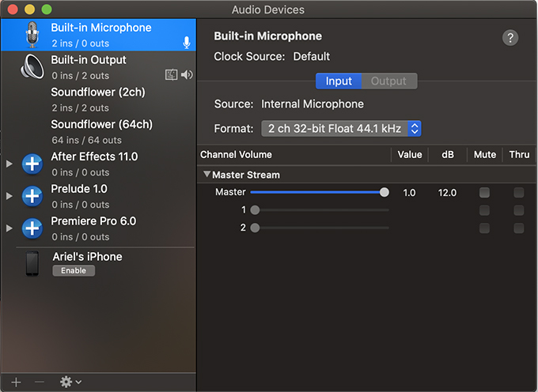Click the default input microphone indicator icon

point(187,43)
